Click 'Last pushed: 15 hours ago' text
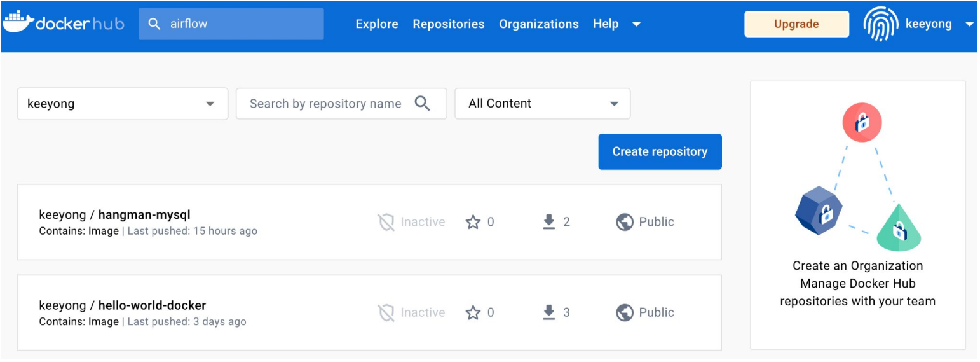This screenshot has height=362, width=980. pos(192,232)
